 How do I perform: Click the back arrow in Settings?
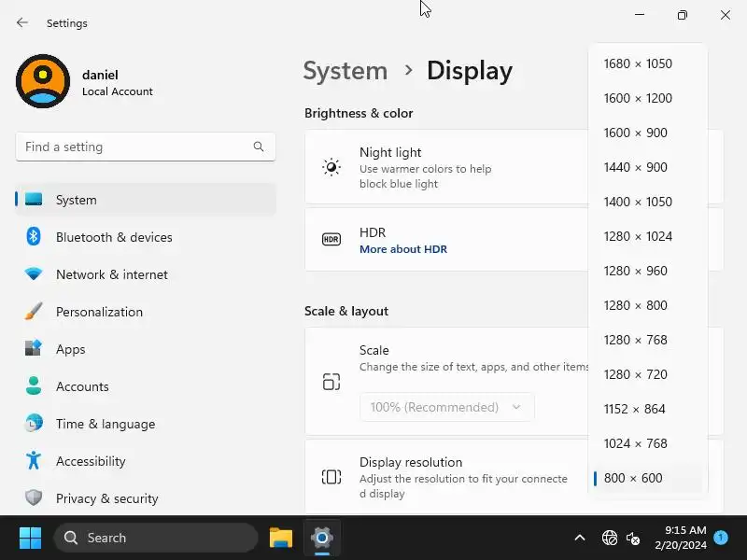tap(22, 22)
